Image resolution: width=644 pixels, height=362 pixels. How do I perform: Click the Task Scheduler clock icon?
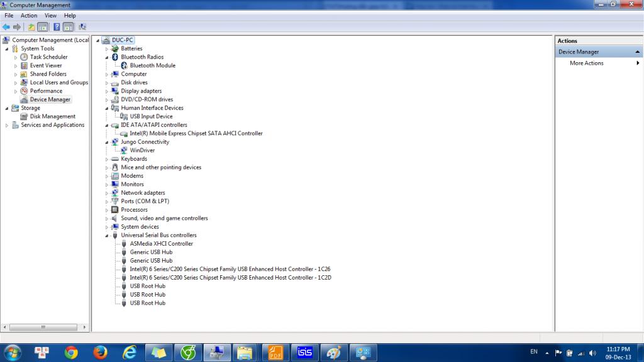(x=25, y=57)
